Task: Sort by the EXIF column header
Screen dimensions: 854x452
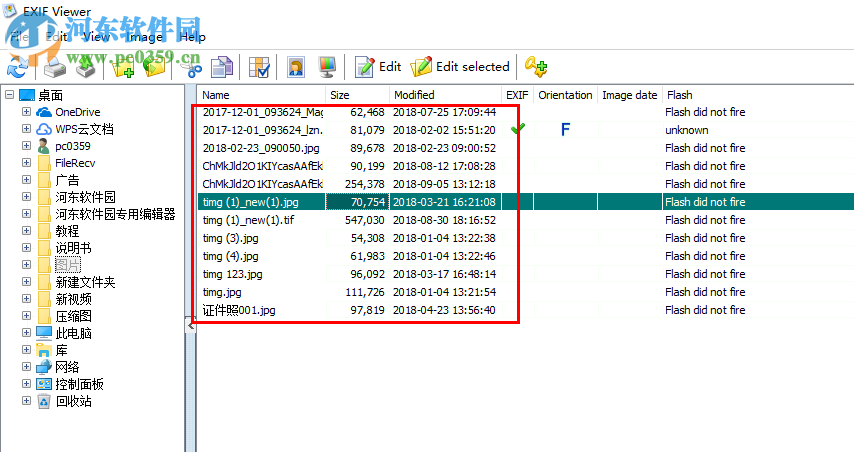Action: click(x=517, y=95)
